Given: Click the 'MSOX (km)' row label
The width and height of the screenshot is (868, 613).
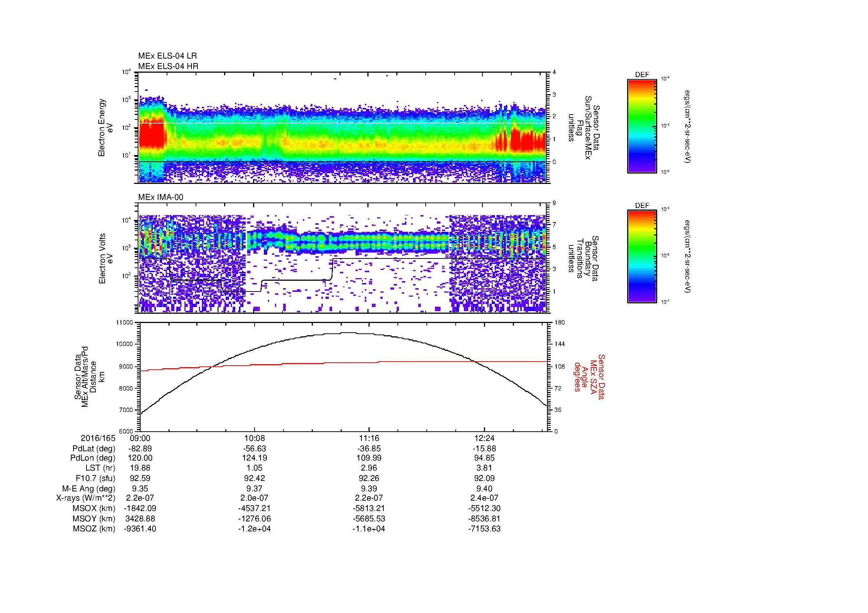Looking at the screenshot, I should pyautogui.click(x=94, y=509).
